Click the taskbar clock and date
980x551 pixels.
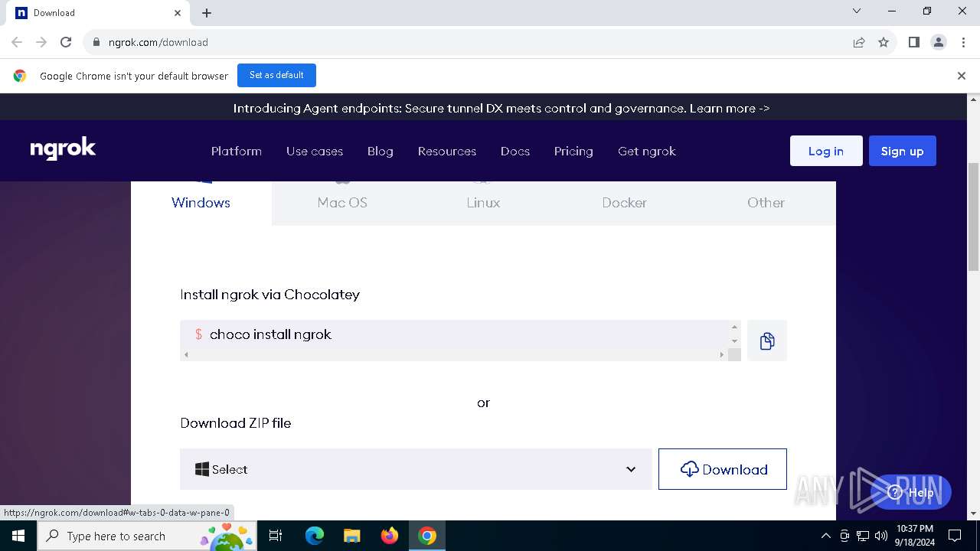pyautogui.click(x=914, y=536)
